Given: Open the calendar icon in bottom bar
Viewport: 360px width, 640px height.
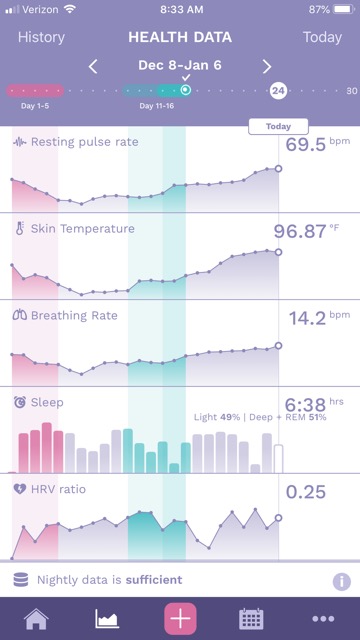Looking at the screenshot, I should click(x=251, y=619).
